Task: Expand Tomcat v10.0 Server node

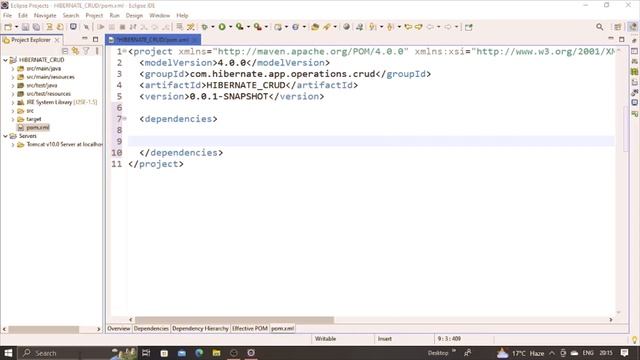Action: [13, 144]
